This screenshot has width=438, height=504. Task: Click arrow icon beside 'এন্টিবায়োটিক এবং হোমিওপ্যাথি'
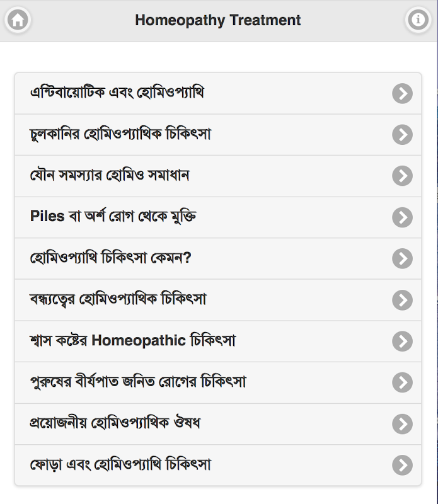(402, 94)
